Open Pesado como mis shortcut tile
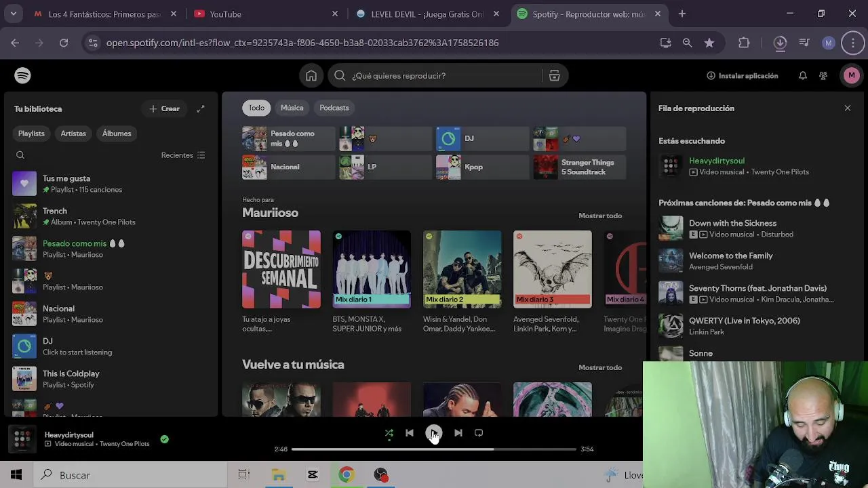Viewport: 868px width, 488px height. 289,138
